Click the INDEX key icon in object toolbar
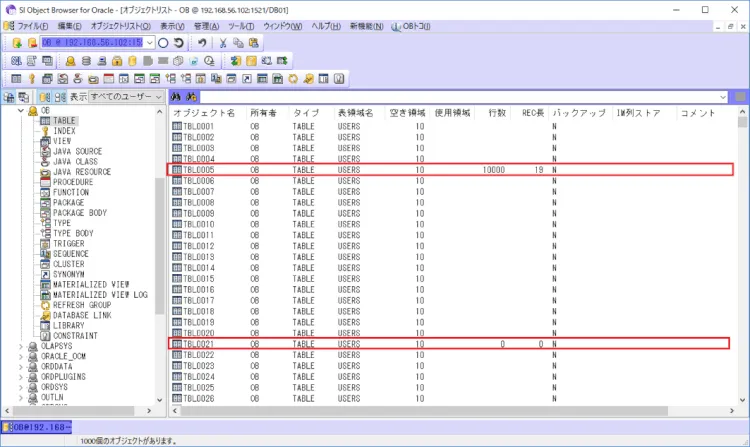This screenshot has height=447, width=750. pyautogui.click(x=32, y=79)
